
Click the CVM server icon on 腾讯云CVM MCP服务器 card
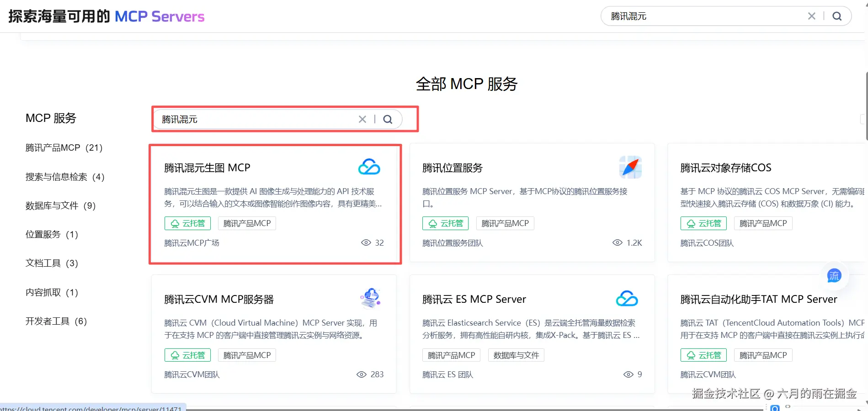click(x=370, y=299)
